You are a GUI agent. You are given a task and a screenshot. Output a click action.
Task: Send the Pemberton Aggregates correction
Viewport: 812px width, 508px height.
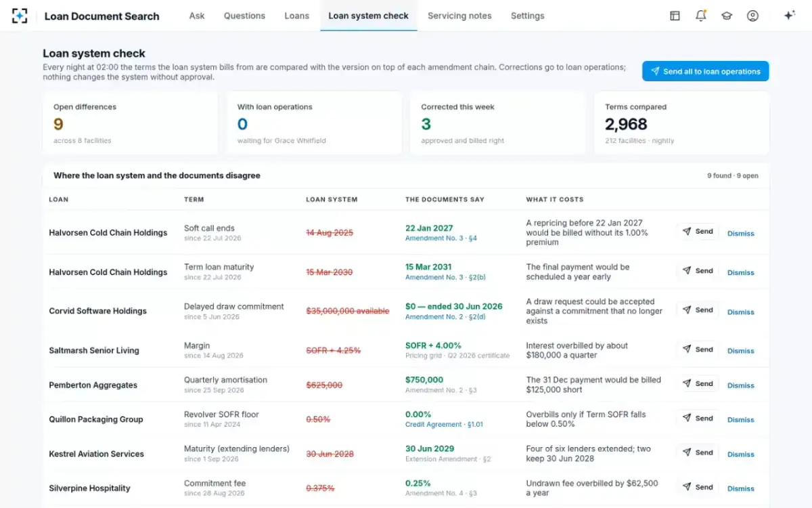click(698, 384)
